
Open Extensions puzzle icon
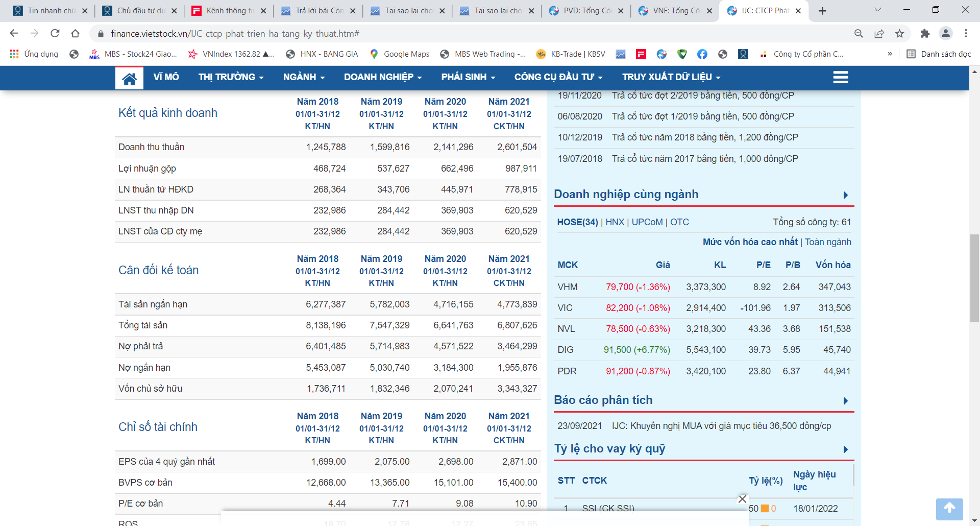(x=925, y=33)
